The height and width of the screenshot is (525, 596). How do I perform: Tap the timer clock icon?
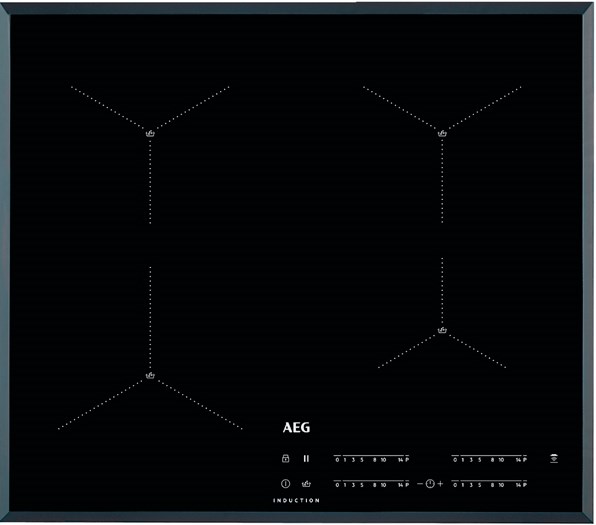click(x=430, y=484)
